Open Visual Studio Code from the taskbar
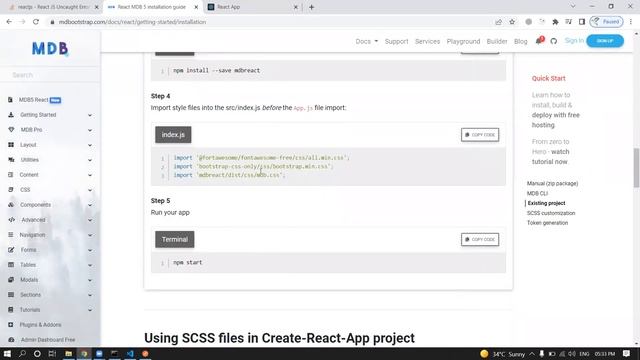The height and width of the screenshot is (360, 640). click(x=130, y=353)
